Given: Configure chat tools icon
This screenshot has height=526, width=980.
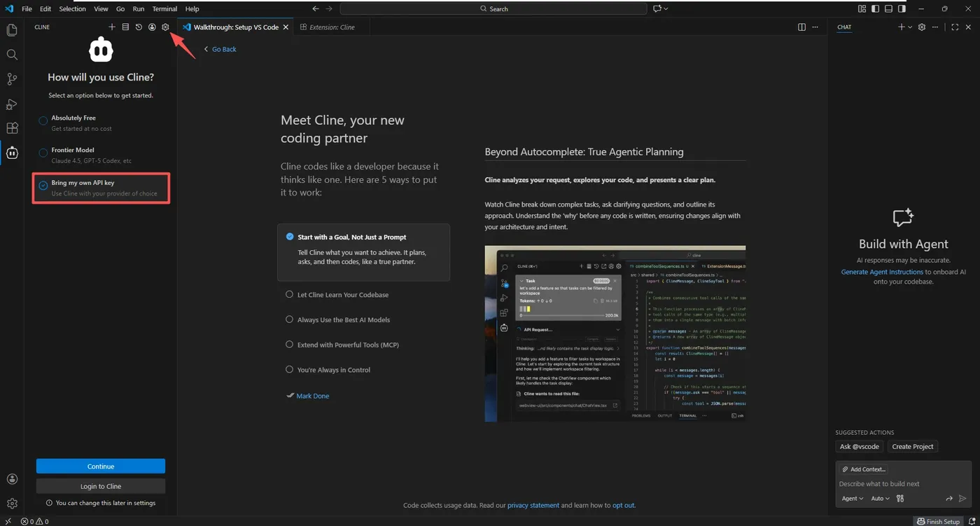Looking at the screenshot, I should [900, 499].
